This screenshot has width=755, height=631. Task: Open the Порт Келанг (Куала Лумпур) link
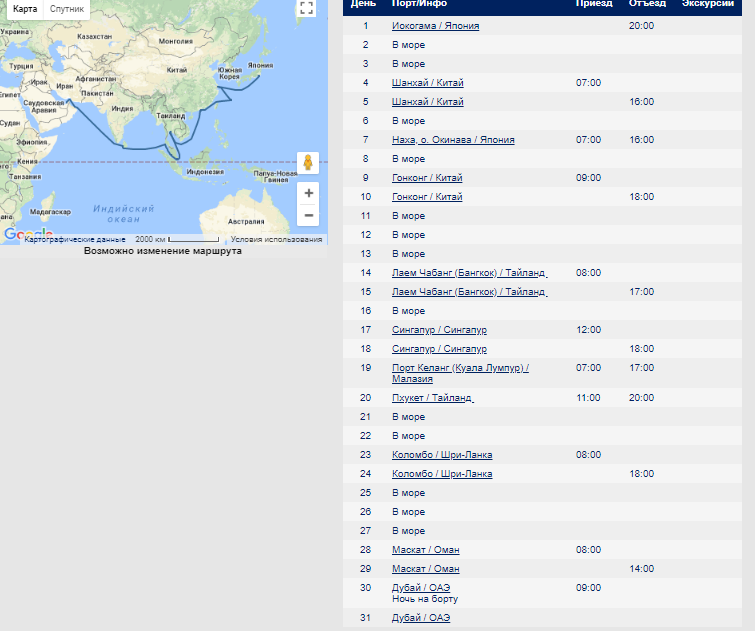(x=459, y=368)
